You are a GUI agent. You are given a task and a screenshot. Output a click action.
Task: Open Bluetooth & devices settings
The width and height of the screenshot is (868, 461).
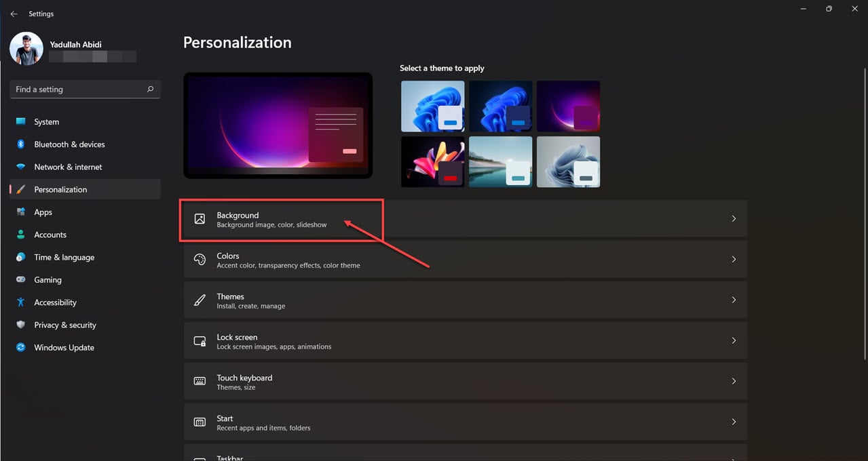pyautogui.click(x=69, y=144)
